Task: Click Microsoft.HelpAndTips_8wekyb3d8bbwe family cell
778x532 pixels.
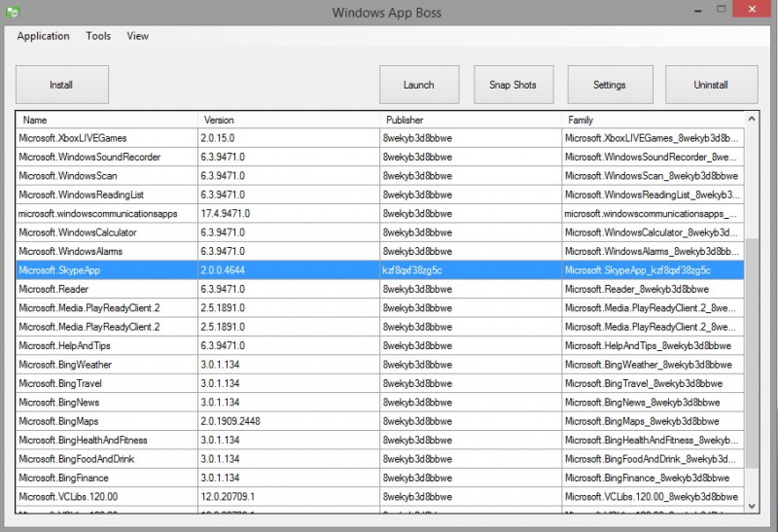Action: 653,345
